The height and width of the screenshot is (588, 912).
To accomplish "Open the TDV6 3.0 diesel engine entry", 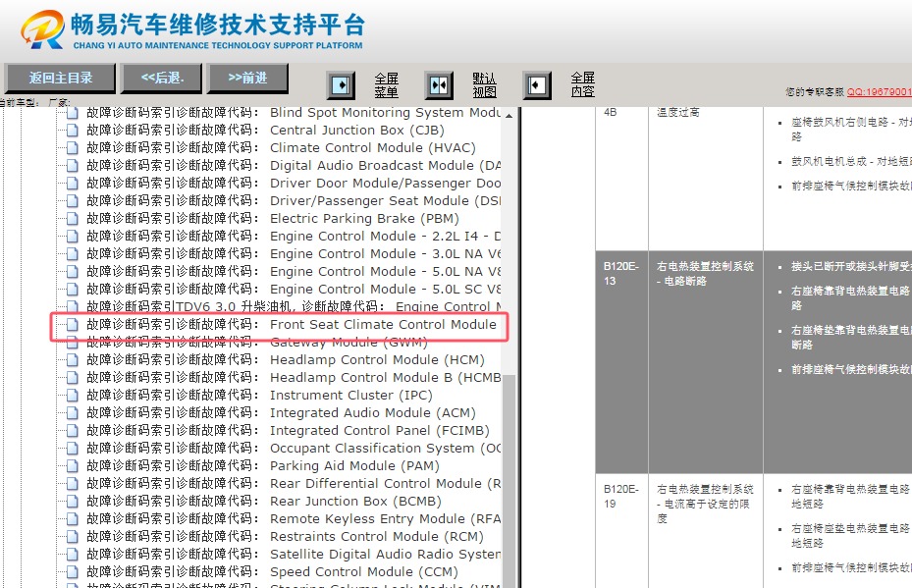I will [294, 306].
